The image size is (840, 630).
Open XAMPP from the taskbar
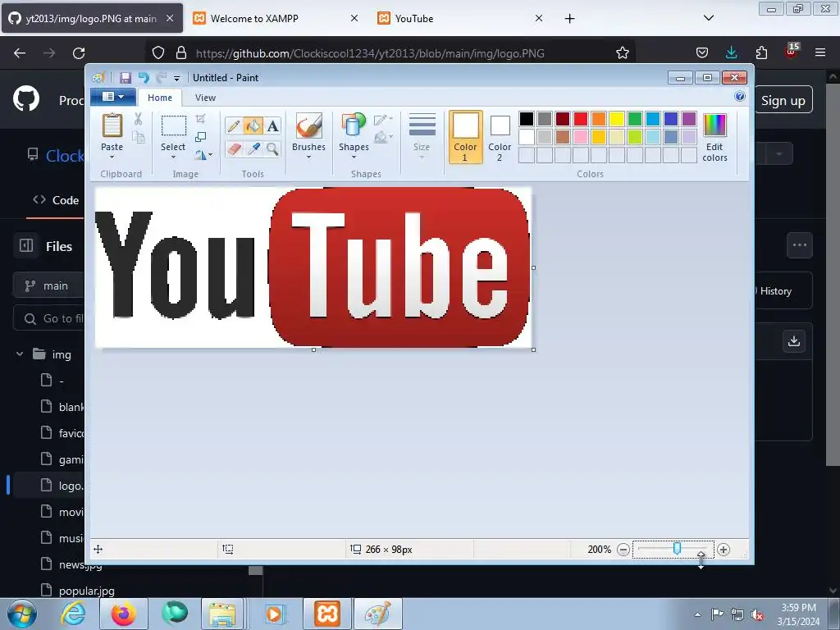(x=327, y=614)
